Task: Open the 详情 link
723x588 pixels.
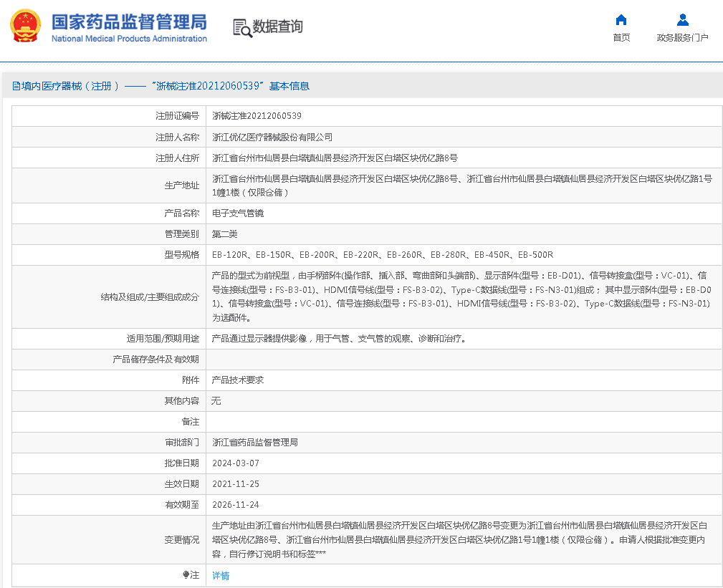Action: point(221,576)
